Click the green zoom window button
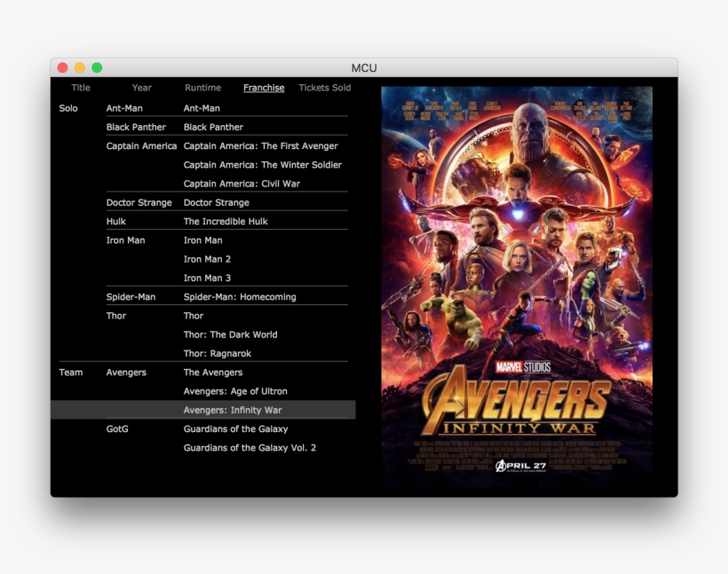 click(97, 67)
